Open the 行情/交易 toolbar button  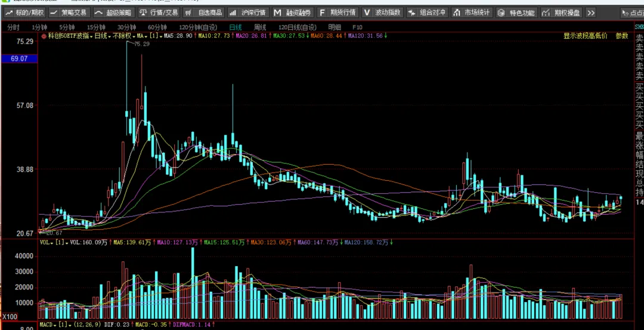[x=159, y=13]
